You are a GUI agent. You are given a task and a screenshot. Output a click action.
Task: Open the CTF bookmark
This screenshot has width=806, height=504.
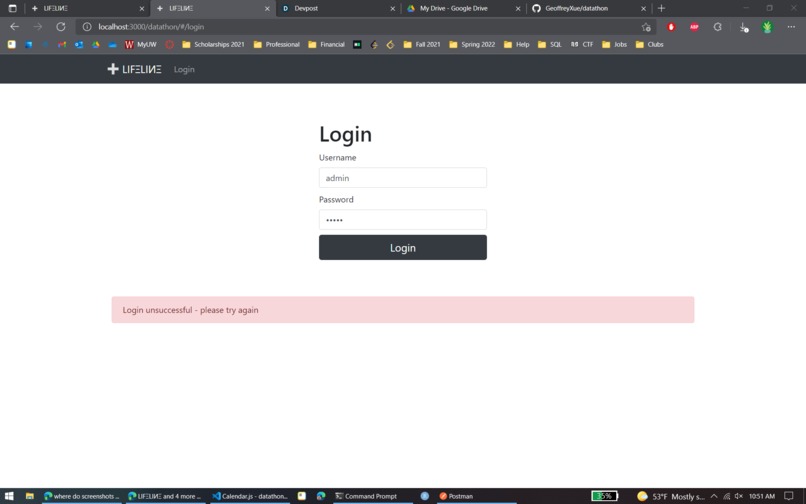582,45
